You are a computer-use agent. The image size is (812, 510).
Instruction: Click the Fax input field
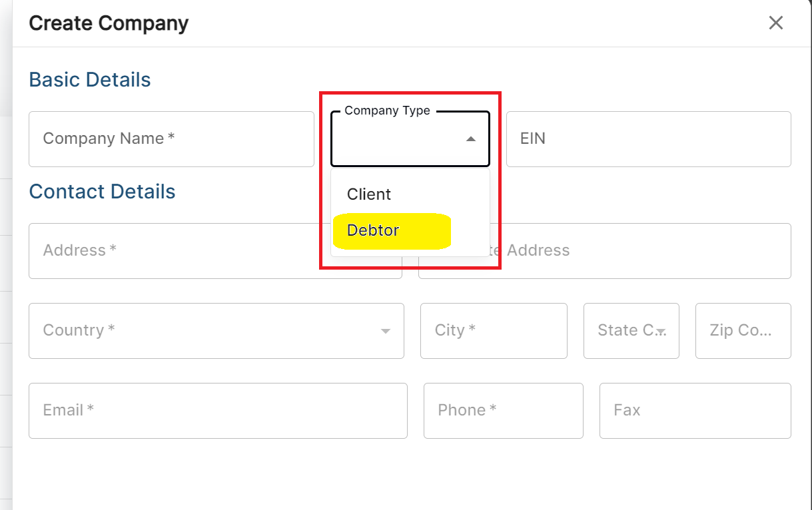[695, 411]
